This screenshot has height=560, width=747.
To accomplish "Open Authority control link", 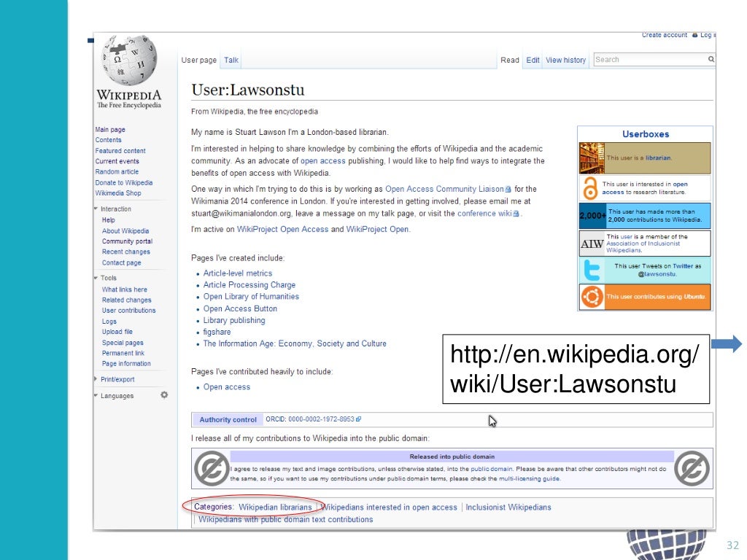I will point(228,419).
